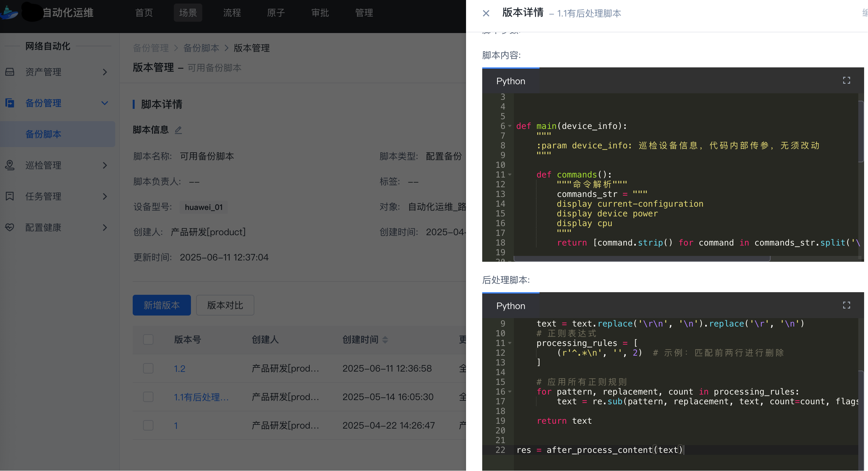Open the 流程 top navigation tab
Viewport: 868px width, 471px height.
(x=232, y=13)
